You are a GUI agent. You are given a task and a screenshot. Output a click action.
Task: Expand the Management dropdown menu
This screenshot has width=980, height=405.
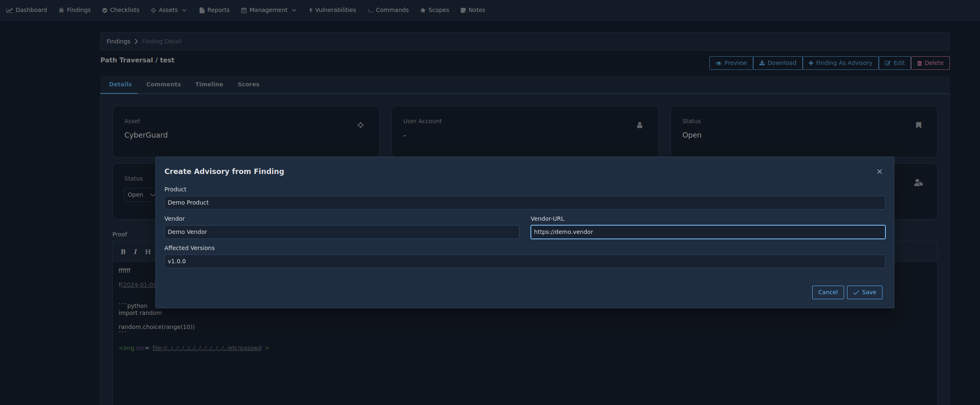(269, 10)
